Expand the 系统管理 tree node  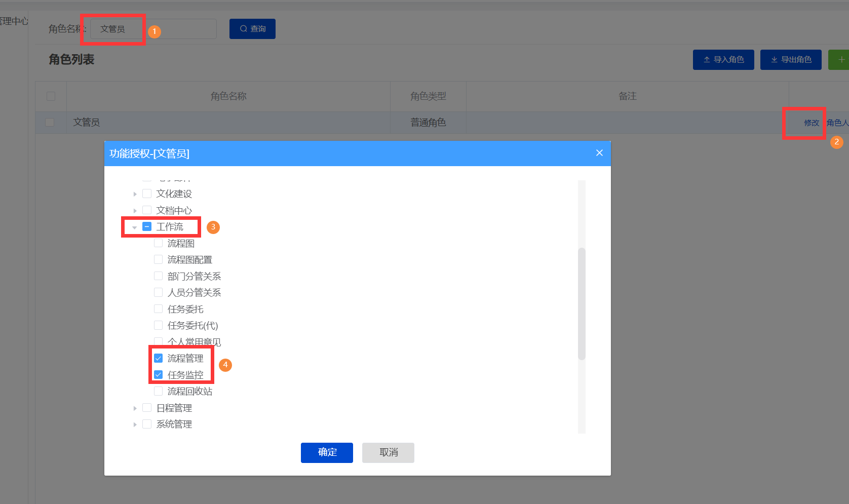[135, 424]
